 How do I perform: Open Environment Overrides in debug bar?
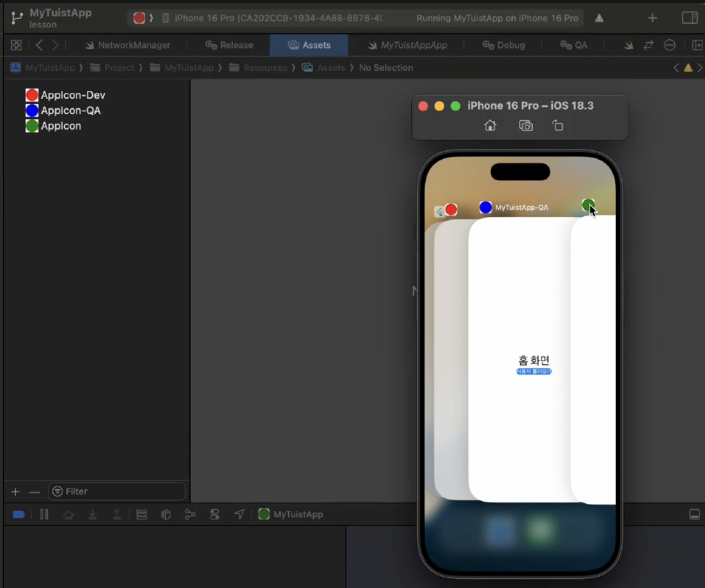[x=214, y=515]
